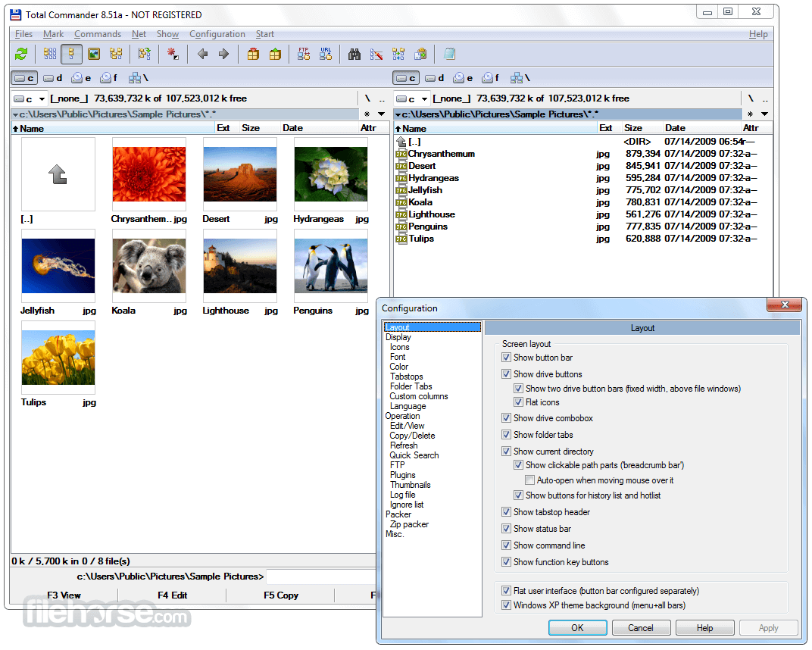Open the Commands menu
The image size is (812, 650).
98,34
